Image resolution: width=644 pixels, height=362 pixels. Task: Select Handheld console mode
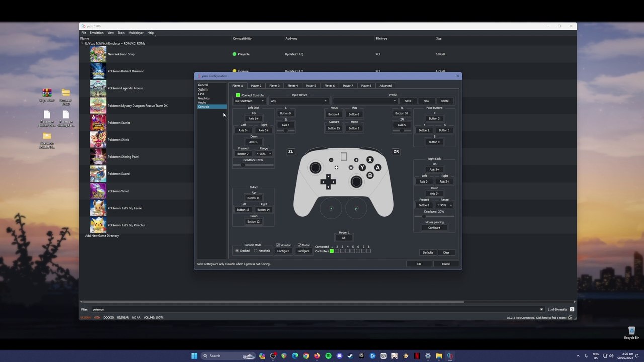(x=256, y=251)
